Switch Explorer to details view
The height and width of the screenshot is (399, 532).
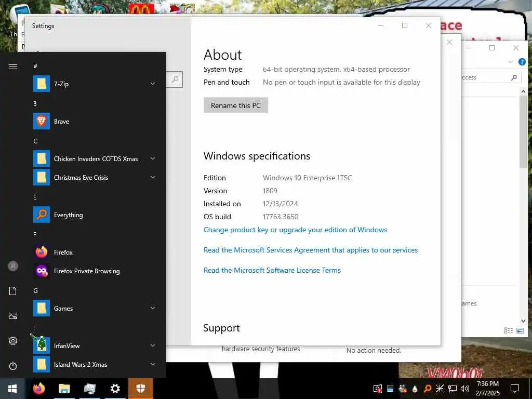pyautogui.click(x=508, y=330)
